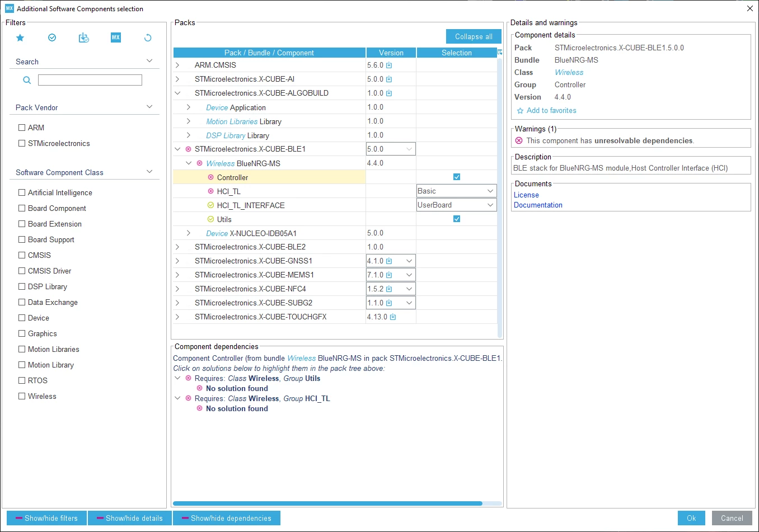Click the Wireless class link in Component details
This screenshot has height=532, width=759.
pyautogui.click(x=569, y=73)
